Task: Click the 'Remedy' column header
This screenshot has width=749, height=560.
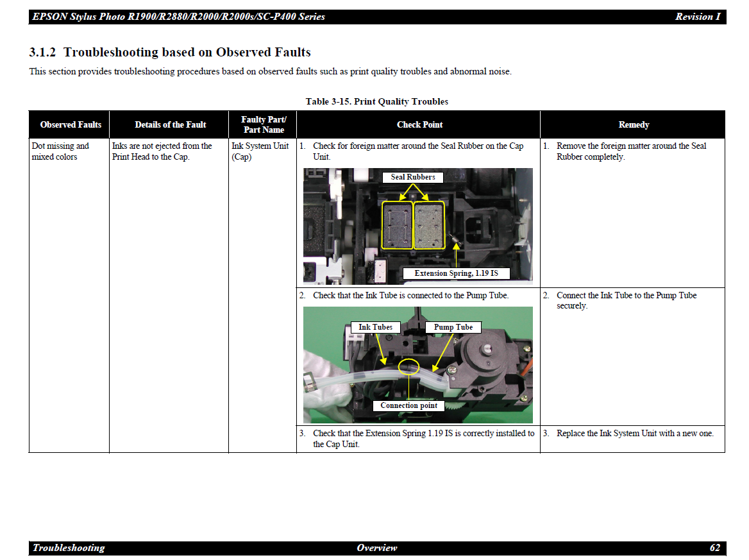Action: [633, 124]
